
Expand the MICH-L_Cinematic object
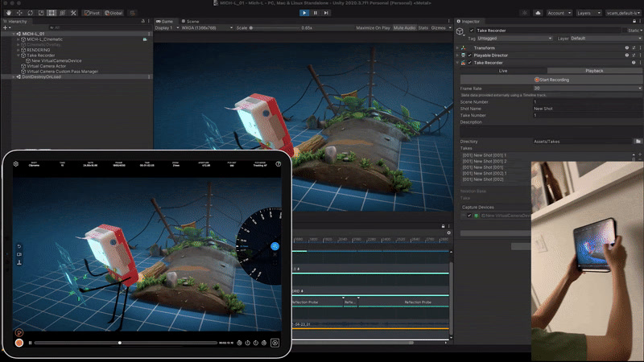click(18, 39)
